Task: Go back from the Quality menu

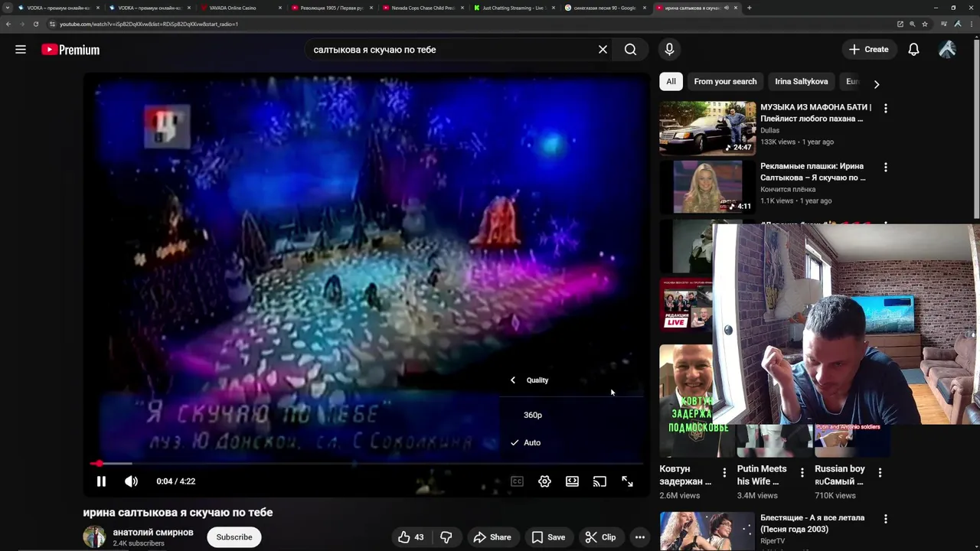Action: coord(513,380)
